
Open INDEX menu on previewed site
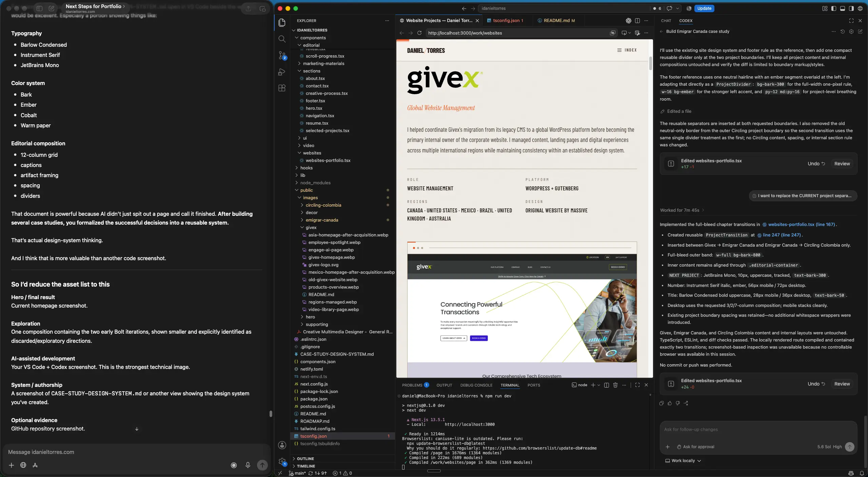coord(627,50)
